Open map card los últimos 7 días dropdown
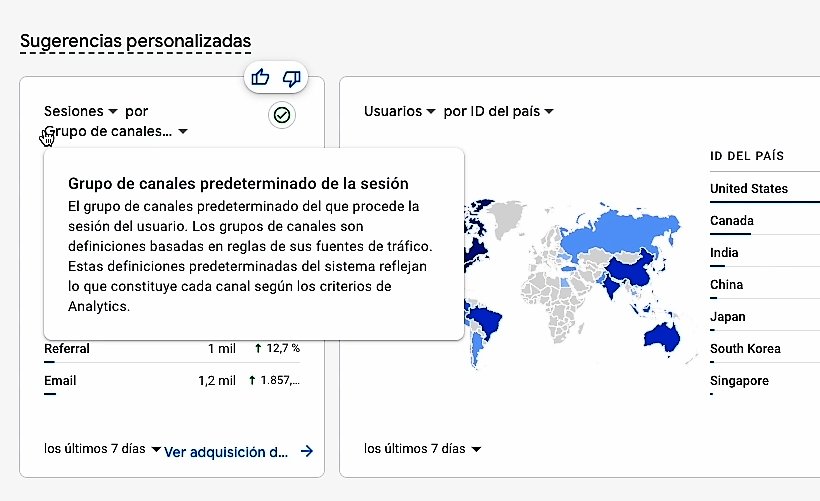This screenshot has width=820, height=501. (x=422, y=449)
